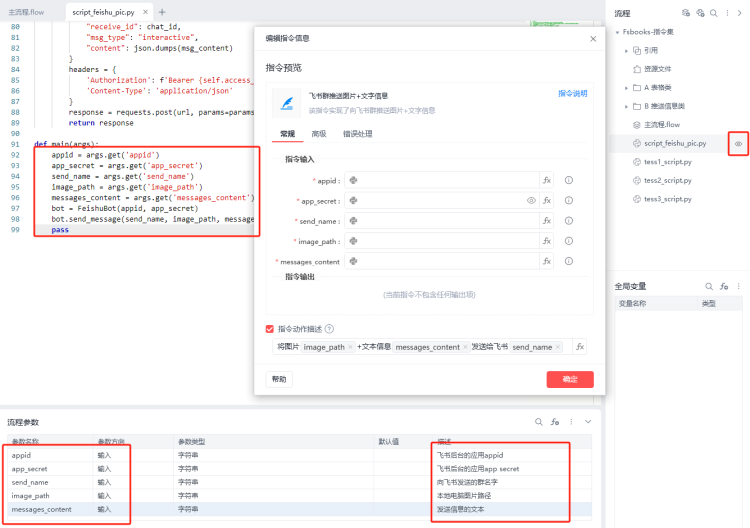The image size is (750, 528).
Task: Remove image_path tag from action description
Action: click(350, 347)
